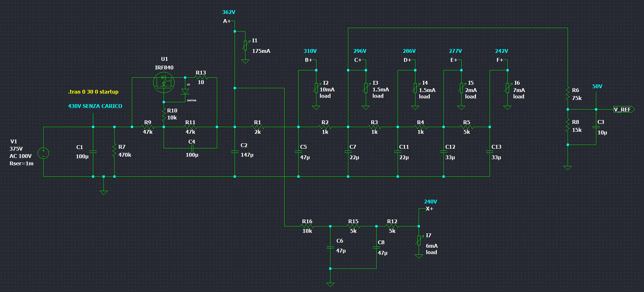Click the V_REF output port label
Image resolution: width=644 pixels, height=292 pixels.
tap(623, 110)
